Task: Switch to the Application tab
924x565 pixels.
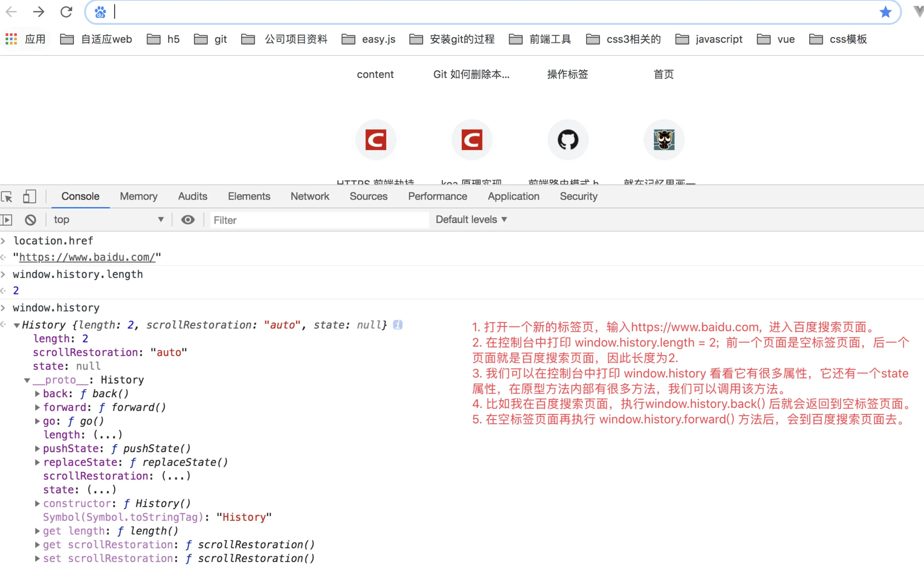Action: point(513,196)
